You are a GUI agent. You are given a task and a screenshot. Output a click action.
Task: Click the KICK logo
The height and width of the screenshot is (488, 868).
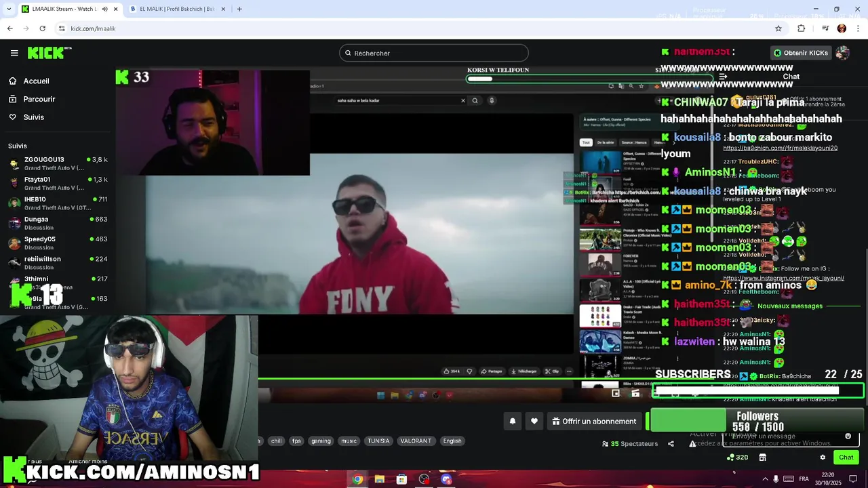pyautogui.click(x=49, y=53)
